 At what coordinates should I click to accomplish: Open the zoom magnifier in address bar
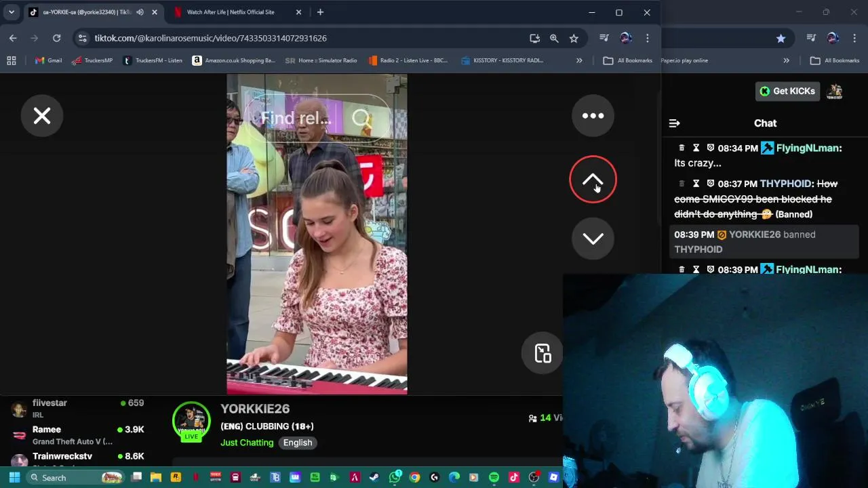(554, 38)
